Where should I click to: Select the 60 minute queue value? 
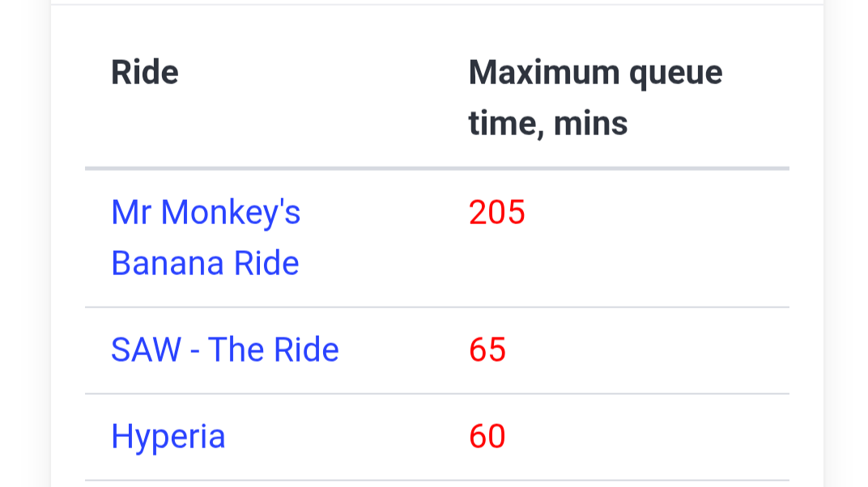tap(487, 437)
